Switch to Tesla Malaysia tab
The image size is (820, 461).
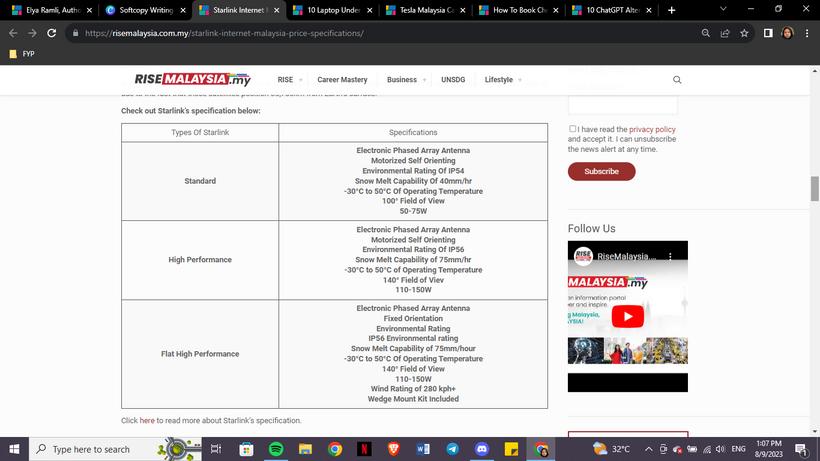tap(426, 10)
